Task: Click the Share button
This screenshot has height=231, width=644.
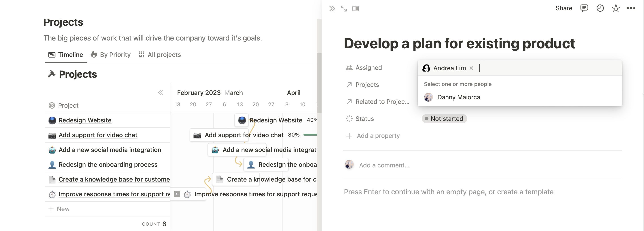Action: [x=564, y=8]
